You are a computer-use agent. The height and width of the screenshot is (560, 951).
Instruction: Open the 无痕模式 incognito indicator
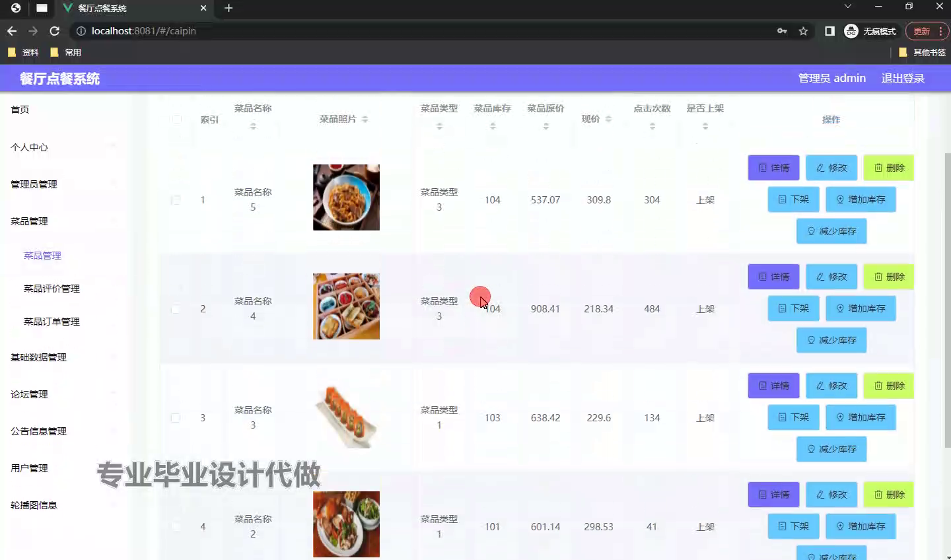point(870,31)
